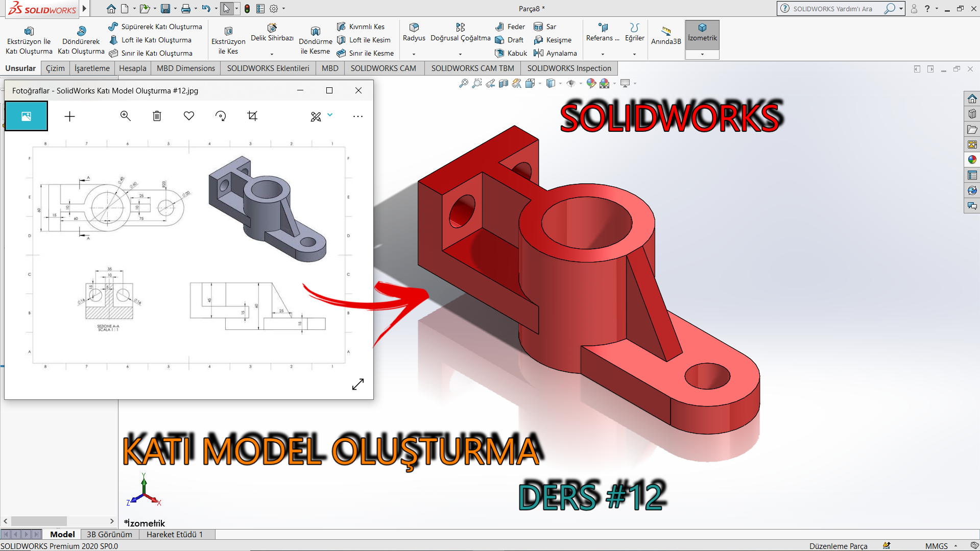Screen dimensions: 980x551
Task: Click the İzometrik view button
Action: [702, 34]
